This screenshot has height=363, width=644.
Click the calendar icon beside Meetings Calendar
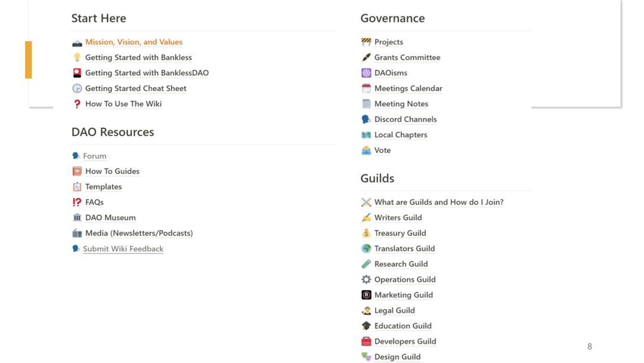click(x=366, y=88)
